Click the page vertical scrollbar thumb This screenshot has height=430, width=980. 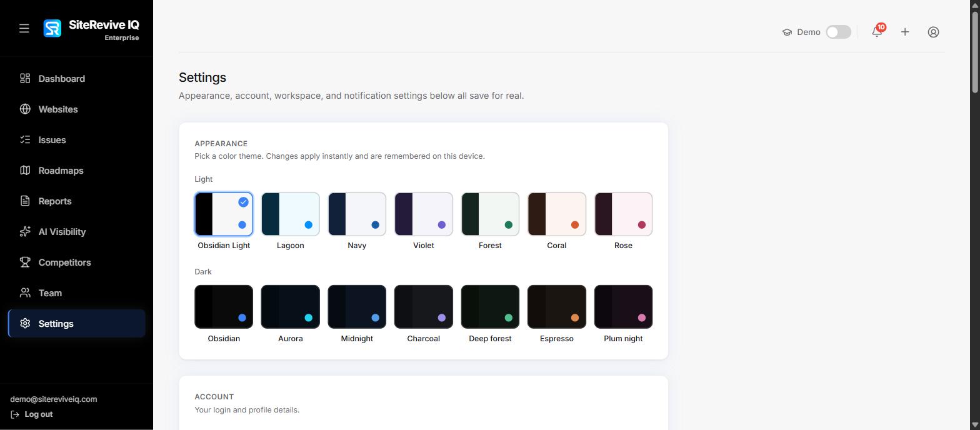(x=974, y=51)
